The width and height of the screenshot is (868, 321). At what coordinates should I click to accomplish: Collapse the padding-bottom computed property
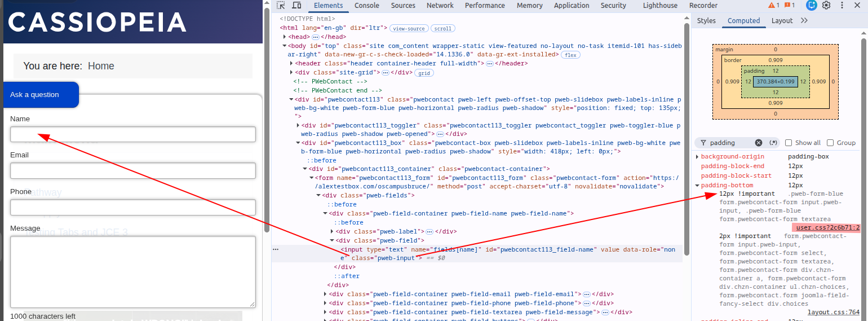(697, 186)
